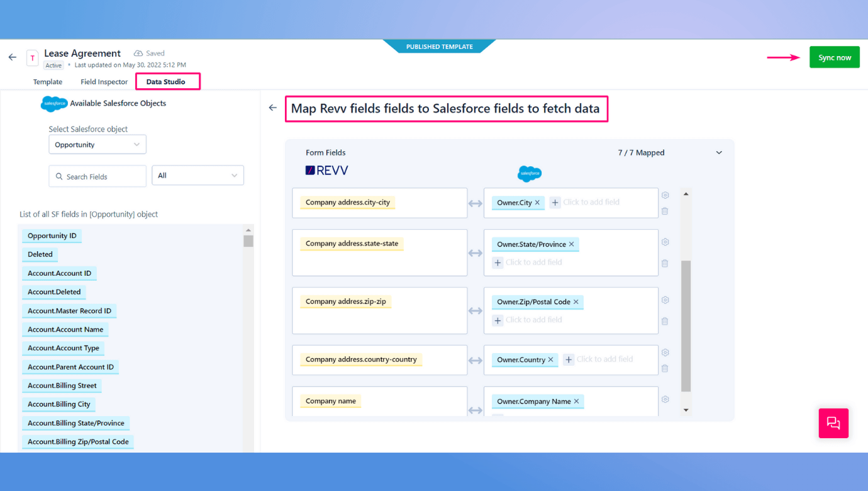Click the SF fields list scrollbar thumb
This screenshot has width=868, height=491.
point(248,241)
